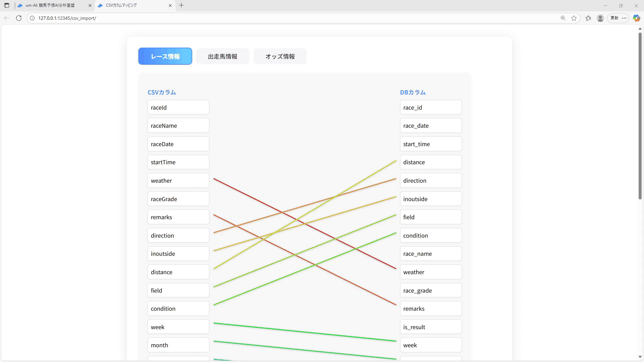Open the browser profile avatar icon
This screenshot has height=362, width=644.
click(x=600, y=18)
